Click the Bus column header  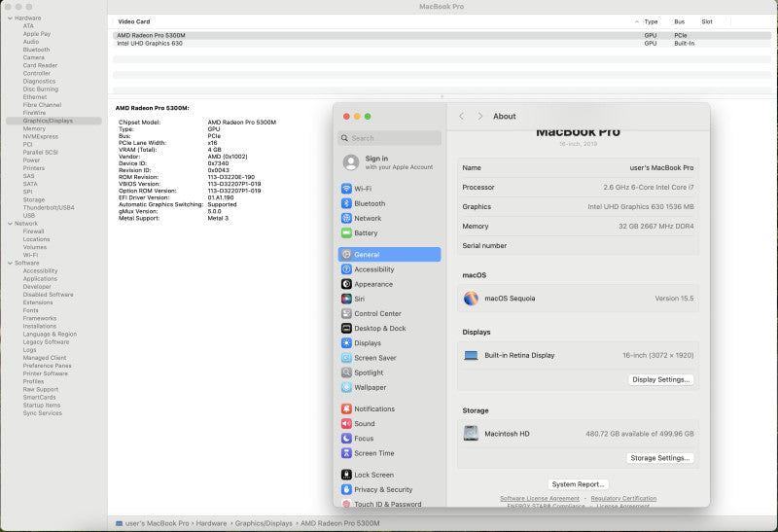[x=679, y=21]
